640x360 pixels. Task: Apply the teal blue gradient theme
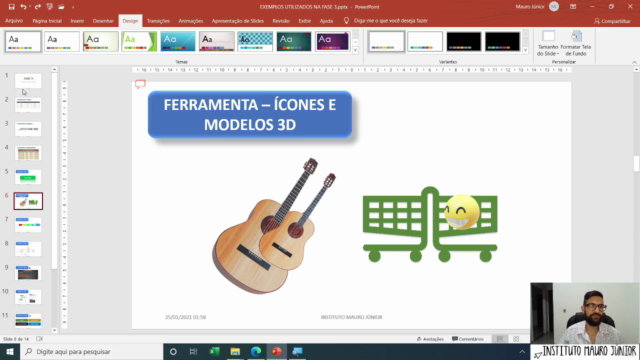coord(178,42)
